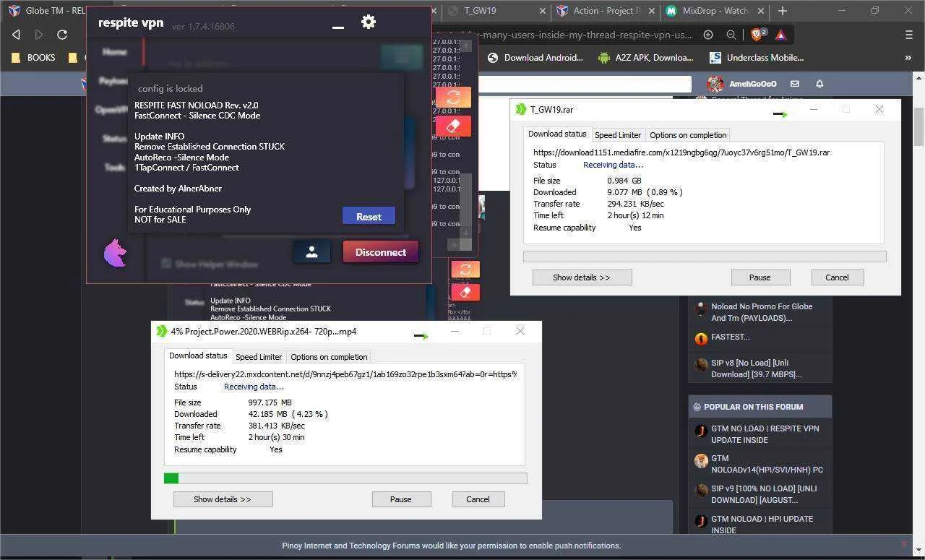Close the T_GW19 browser tab

point(543,11)
